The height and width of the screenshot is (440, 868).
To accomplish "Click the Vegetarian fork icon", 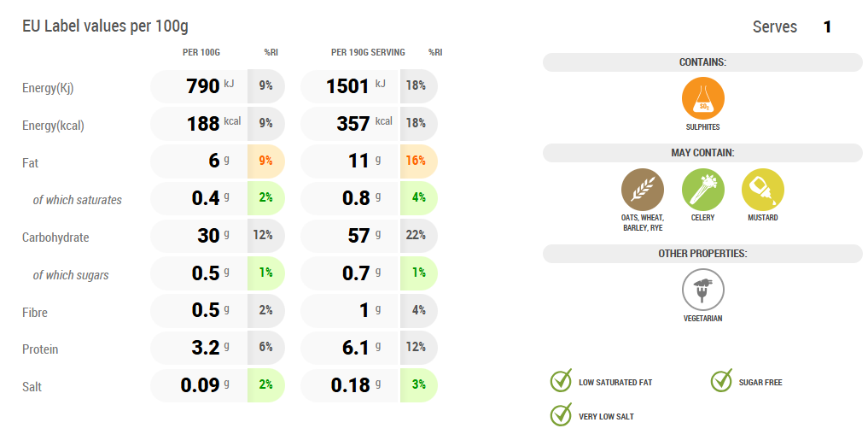I will (x=702, y=290).
